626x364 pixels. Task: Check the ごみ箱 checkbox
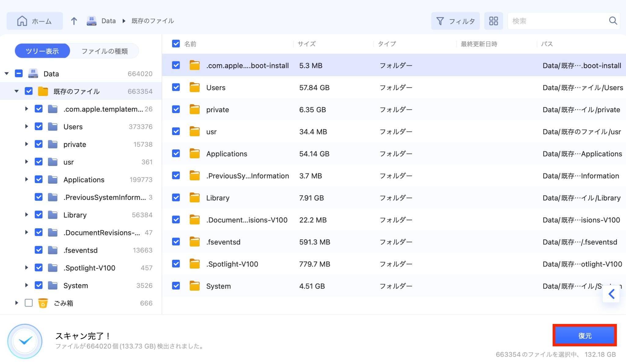[x=28, y=303]
